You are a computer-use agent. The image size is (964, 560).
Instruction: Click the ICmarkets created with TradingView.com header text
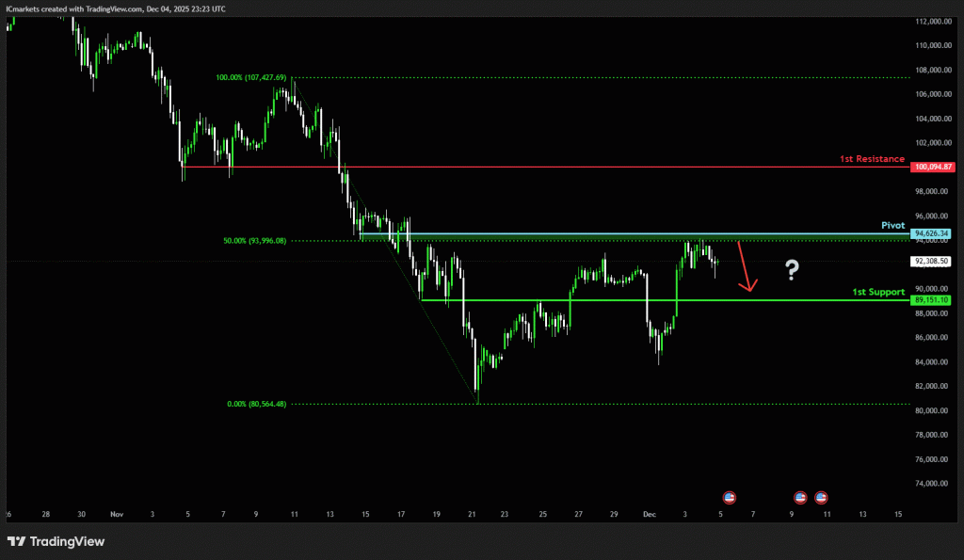tap(120, 8)
